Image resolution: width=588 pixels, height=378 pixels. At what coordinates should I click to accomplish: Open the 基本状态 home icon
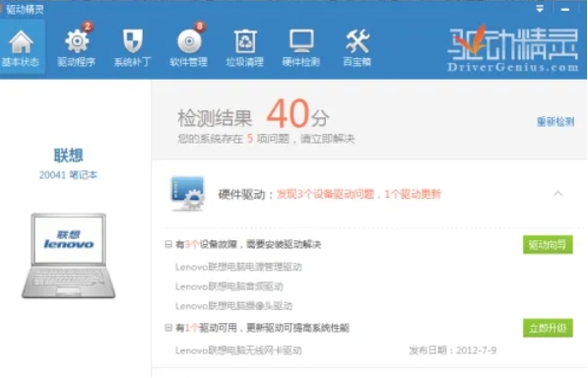click(x=21, y=41)
